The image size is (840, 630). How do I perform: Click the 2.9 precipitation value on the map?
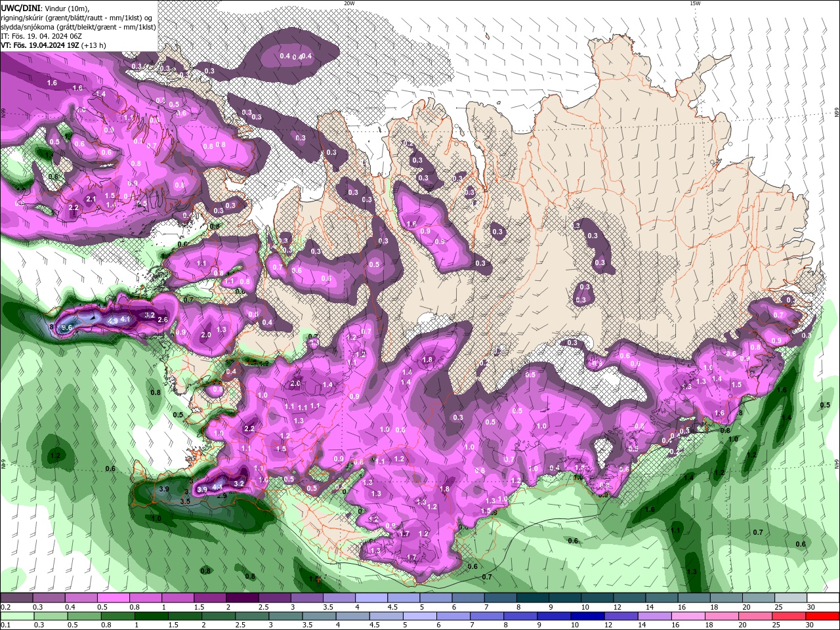(x=222, y=496)
